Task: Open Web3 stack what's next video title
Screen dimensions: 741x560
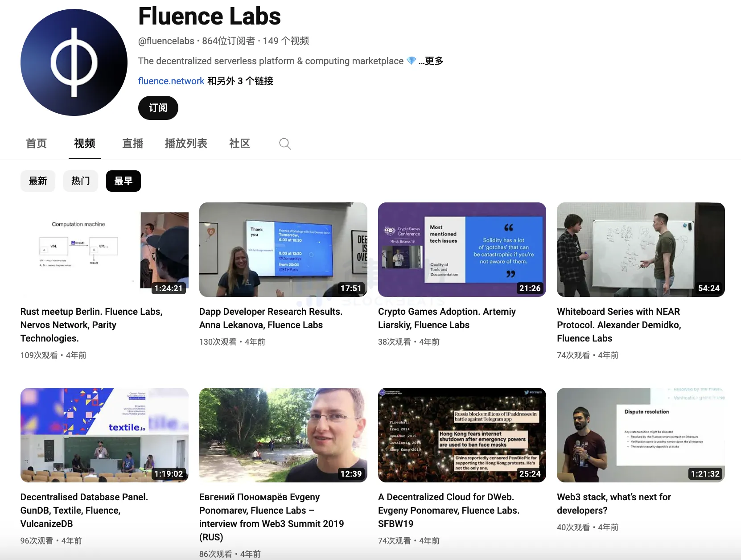Action: point(613,503)
